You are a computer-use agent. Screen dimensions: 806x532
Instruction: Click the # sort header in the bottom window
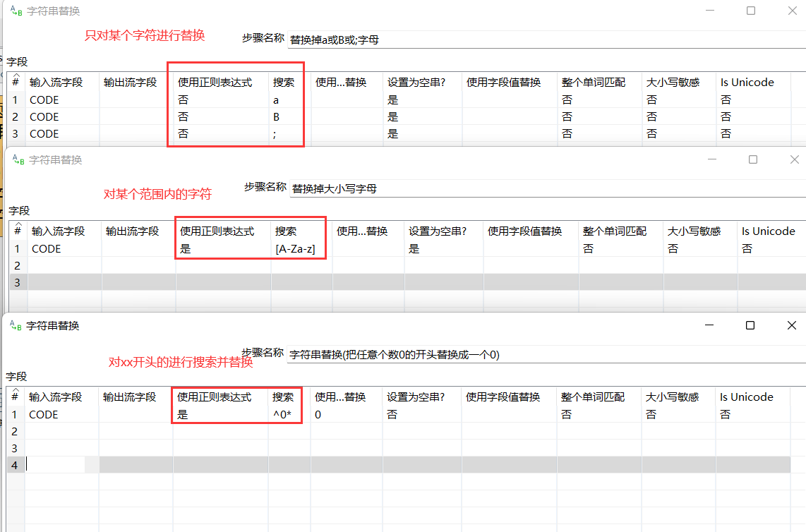click(15, 396)
